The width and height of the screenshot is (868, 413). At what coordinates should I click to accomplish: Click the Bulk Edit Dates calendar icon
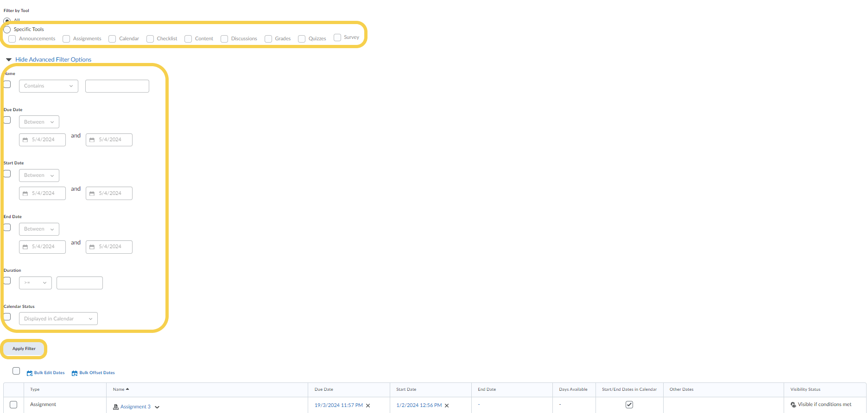30,373
